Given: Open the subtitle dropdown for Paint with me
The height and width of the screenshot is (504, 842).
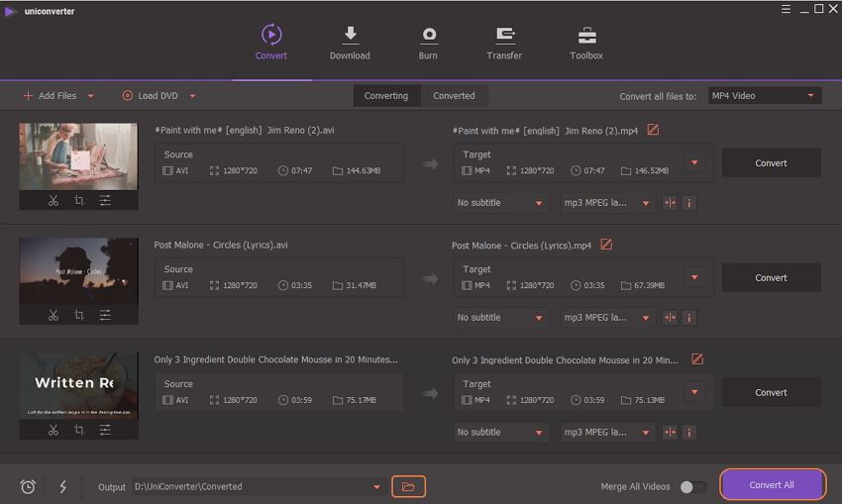Looking at the screenshot, I should (x=500, y=203).
